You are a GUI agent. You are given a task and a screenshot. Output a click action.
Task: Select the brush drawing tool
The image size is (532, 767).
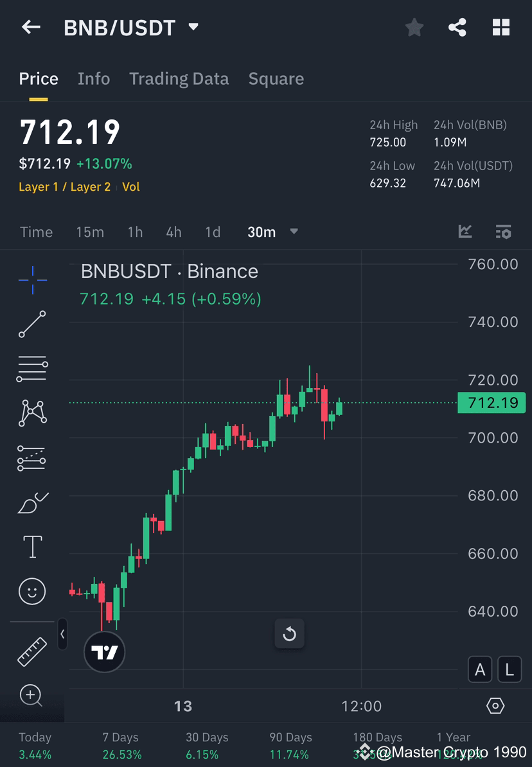(x=32, y=502)
